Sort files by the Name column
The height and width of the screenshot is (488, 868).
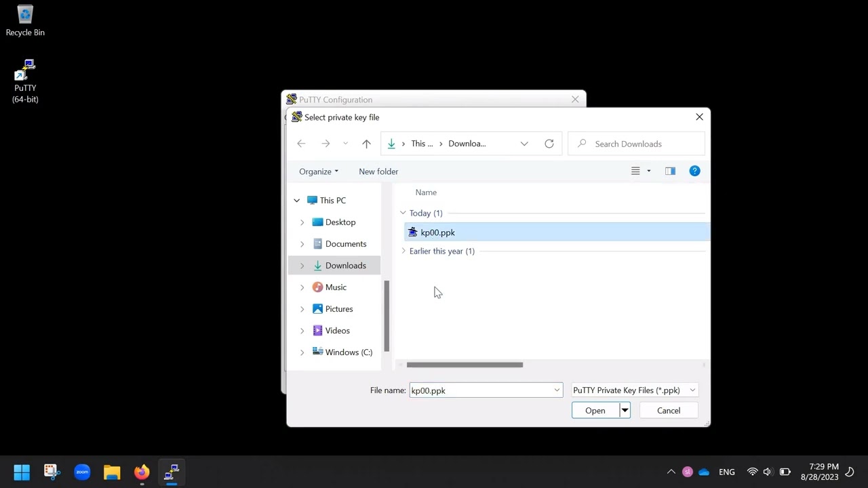point(426,192)
